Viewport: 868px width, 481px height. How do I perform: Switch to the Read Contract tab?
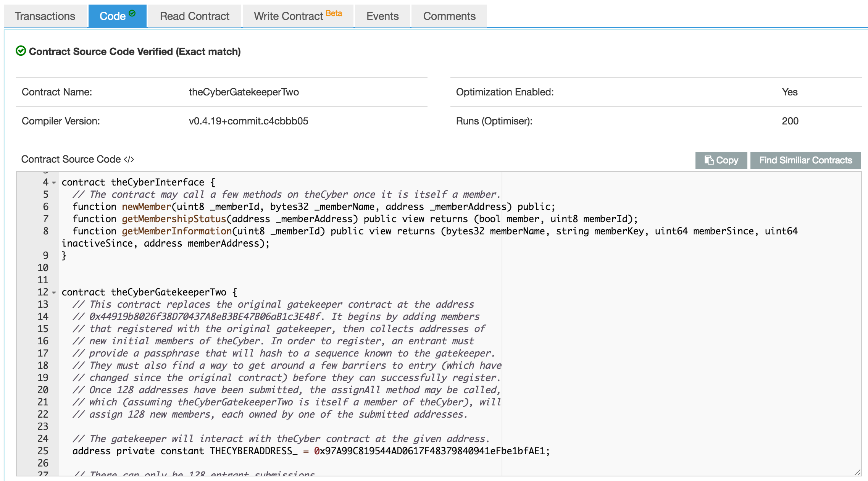pos(195,16)
